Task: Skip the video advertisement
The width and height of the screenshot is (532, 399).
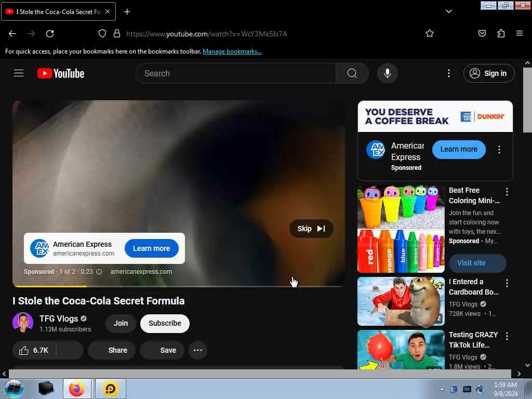Action: 311,229
